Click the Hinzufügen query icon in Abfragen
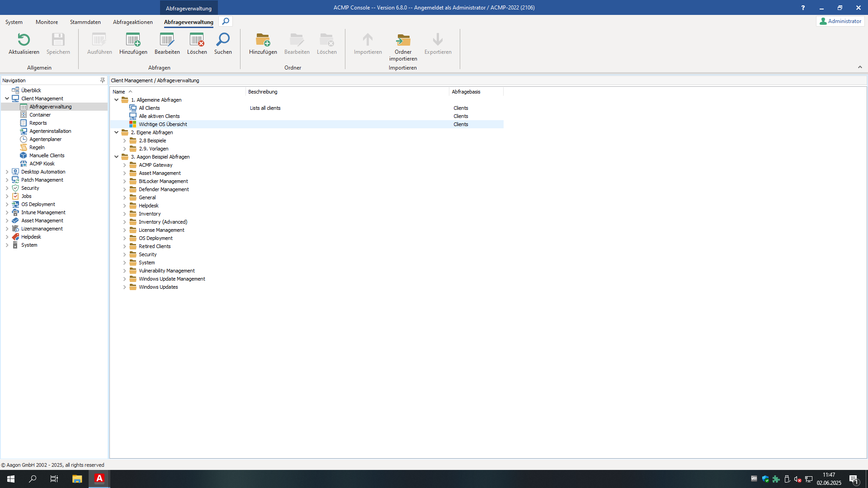 pos(133,40)
